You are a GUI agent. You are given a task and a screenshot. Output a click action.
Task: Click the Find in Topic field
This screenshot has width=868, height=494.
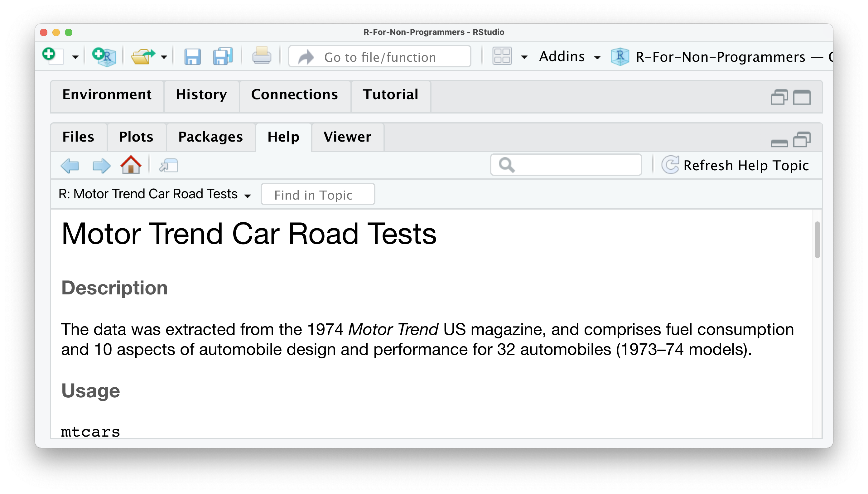tap(318, 195)
